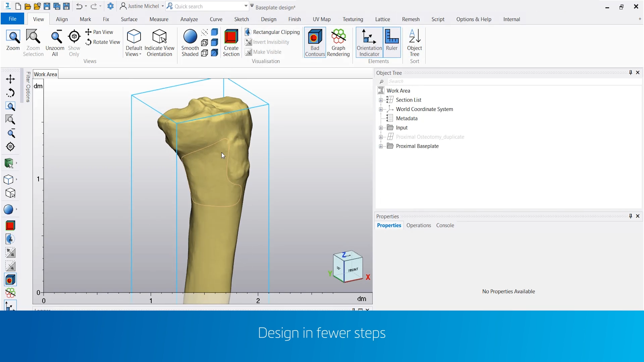Toggle Orientation Indicator element

(x=369, y=43)
